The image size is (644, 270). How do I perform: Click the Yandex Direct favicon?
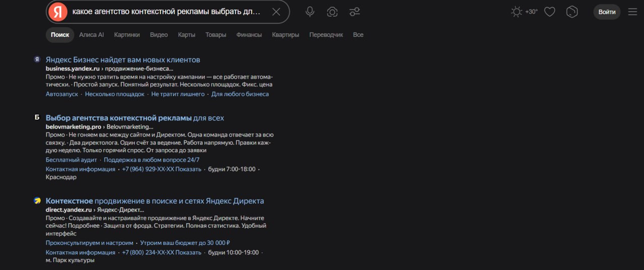point(37,200)
